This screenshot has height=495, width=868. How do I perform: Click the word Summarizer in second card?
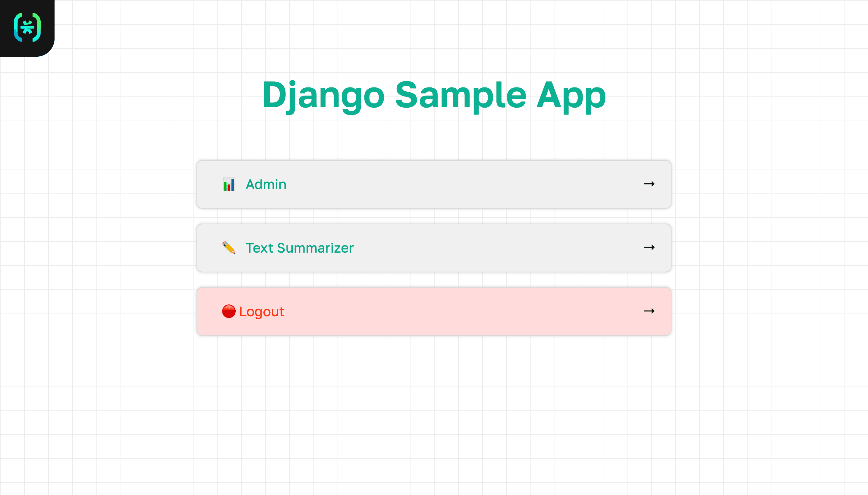pos(315,248)
